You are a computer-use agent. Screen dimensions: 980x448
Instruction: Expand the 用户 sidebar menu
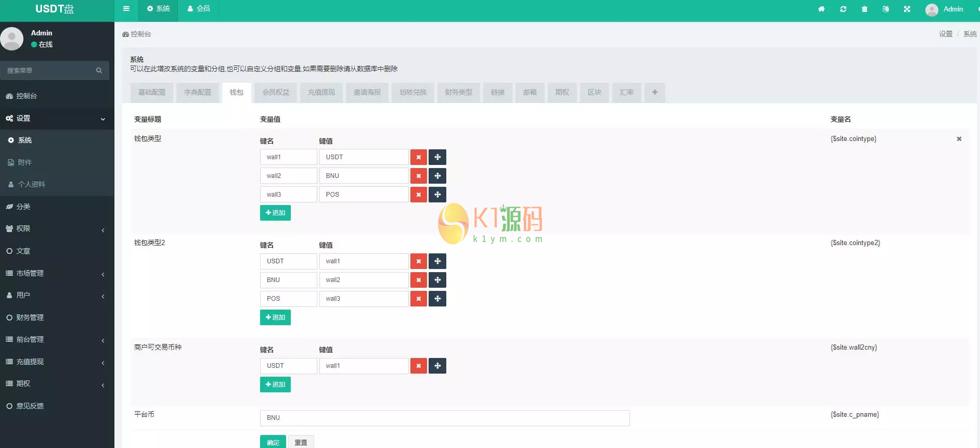[57, 295]
